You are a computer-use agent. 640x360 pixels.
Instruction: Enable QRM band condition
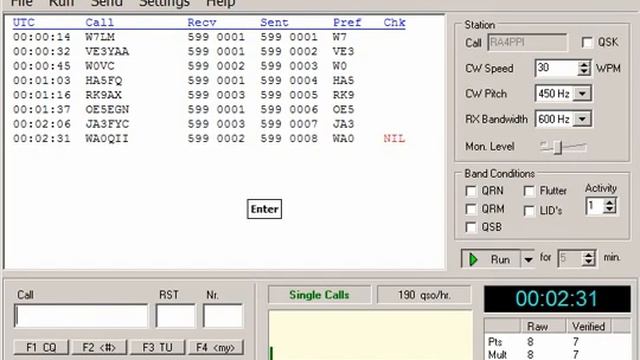pyautogui.click(x=471, y=209)
